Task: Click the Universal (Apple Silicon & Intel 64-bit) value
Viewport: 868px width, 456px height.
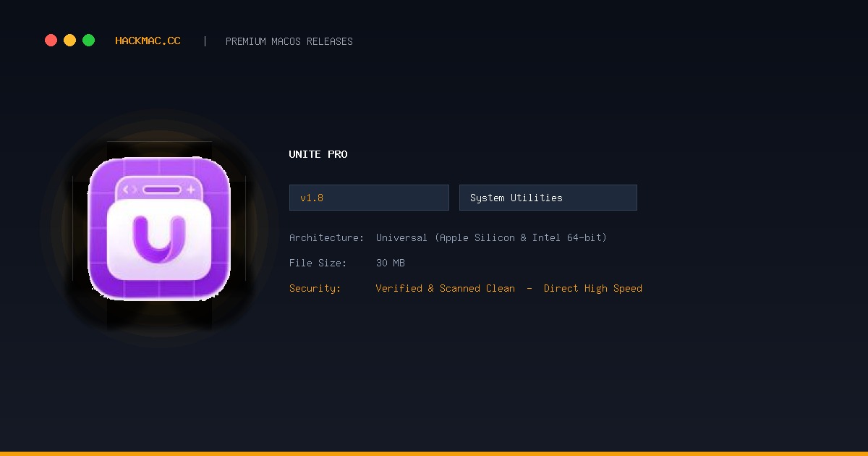Action: 492,237
